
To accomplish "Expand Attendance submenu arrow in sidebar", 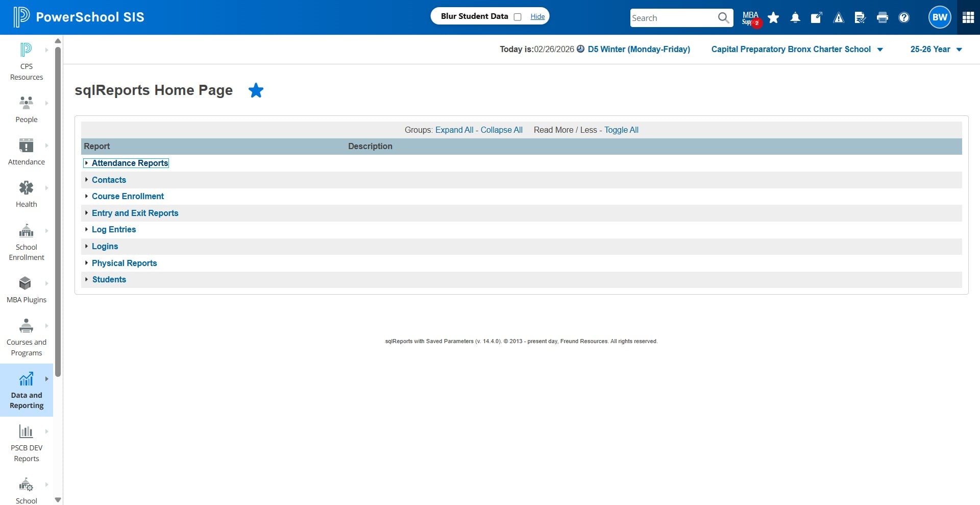I will coord(46,146).
